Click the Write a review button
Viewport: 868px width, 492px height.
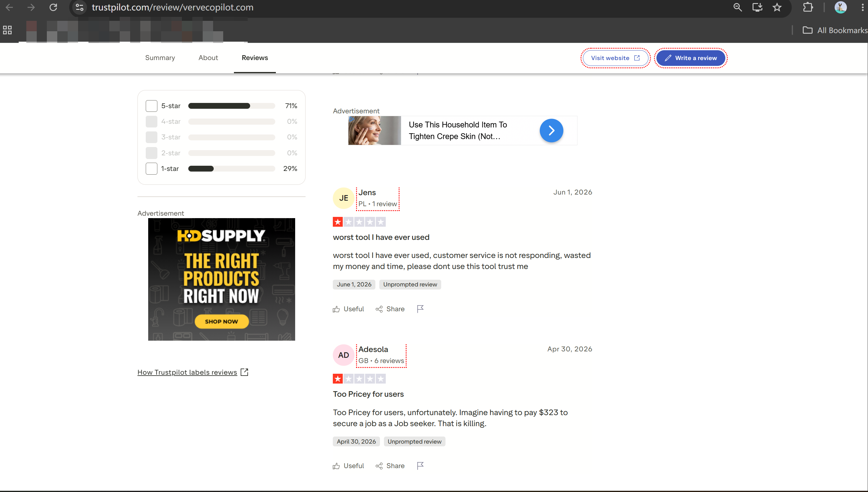[690, 58]
